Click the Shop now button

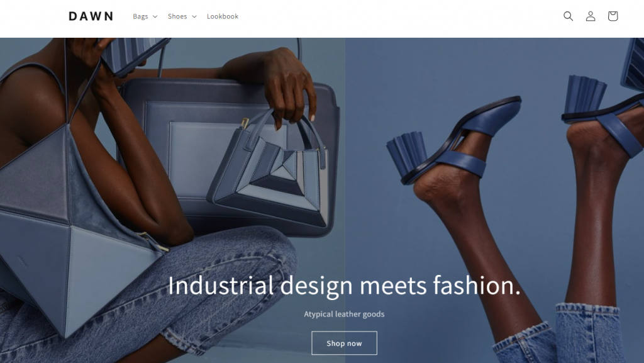pos(344,343)
